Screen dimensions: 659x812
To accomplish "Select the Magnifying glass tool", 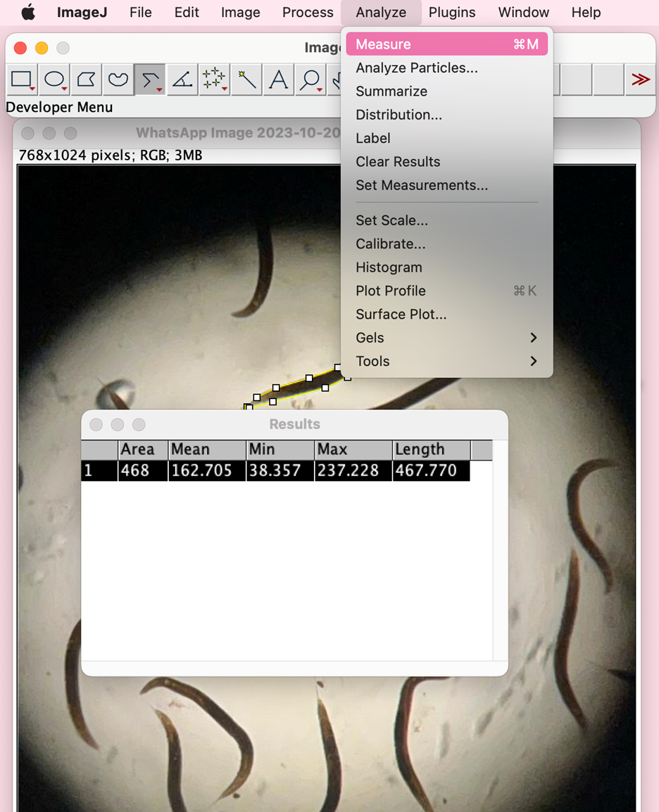I will [x=311, y=80].
